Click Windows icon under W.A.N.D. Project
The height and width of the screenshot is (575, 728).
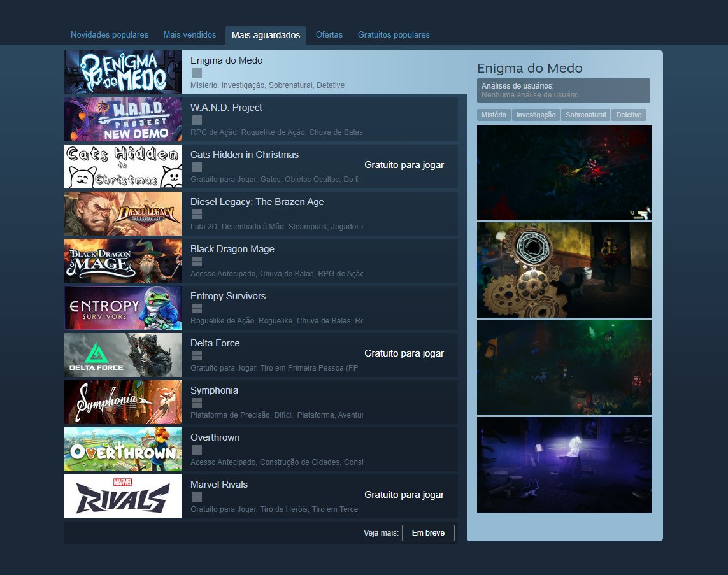click(x=197, y=120)
